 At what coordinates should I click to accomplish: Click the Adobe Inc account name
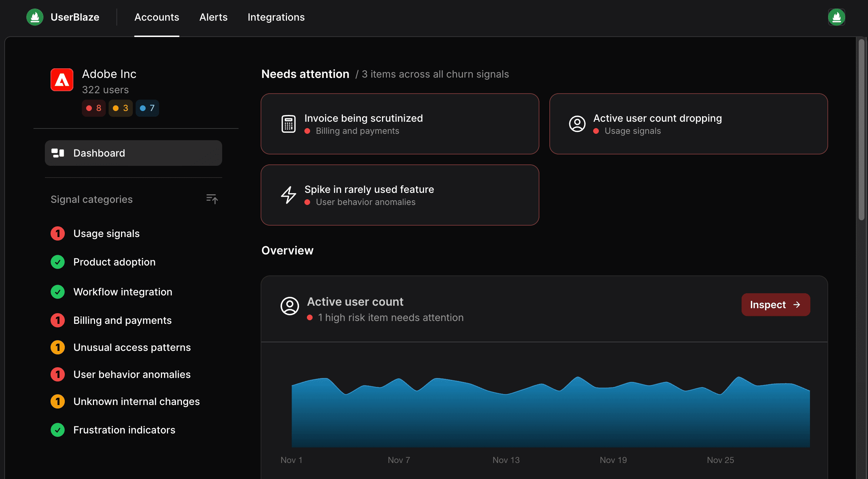point(109,74)
